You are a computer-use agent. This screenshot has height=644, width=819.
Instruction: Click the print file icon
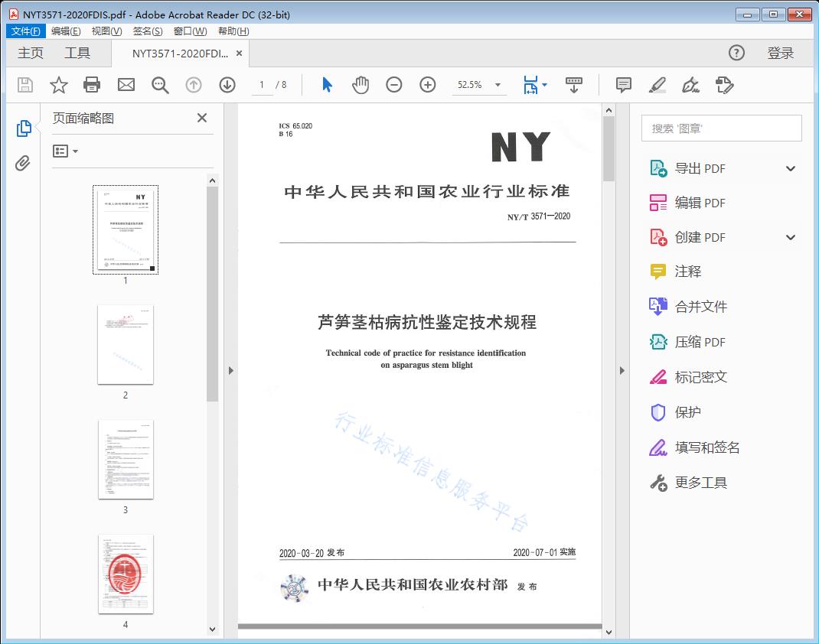tap(92, 85)
